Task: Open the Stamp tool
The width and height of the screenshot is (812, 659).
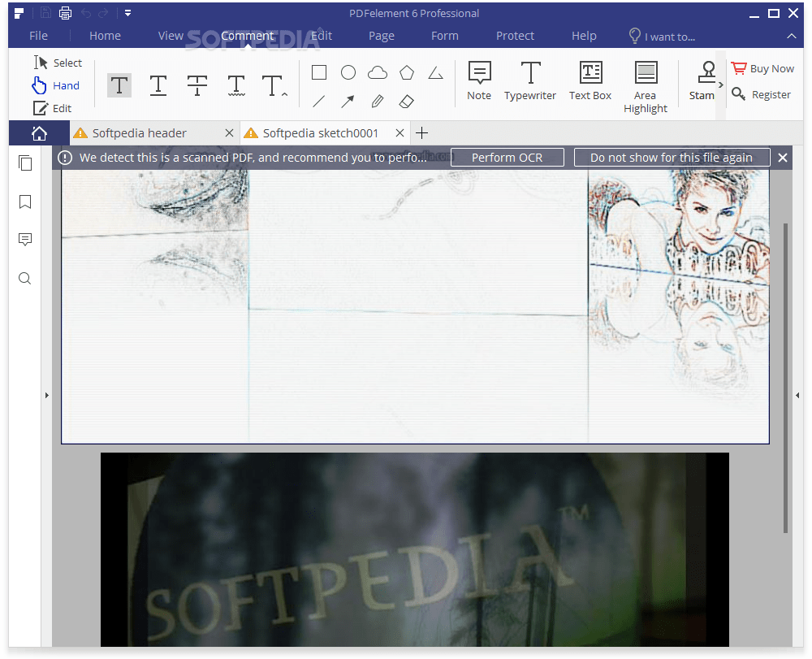Action: (x=702, y=80)
